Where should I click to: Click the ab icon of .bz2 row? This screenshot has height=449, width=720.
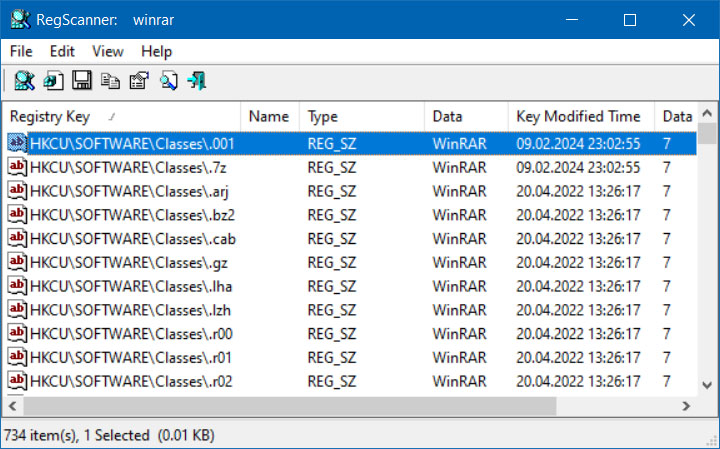tap(17, 214)
